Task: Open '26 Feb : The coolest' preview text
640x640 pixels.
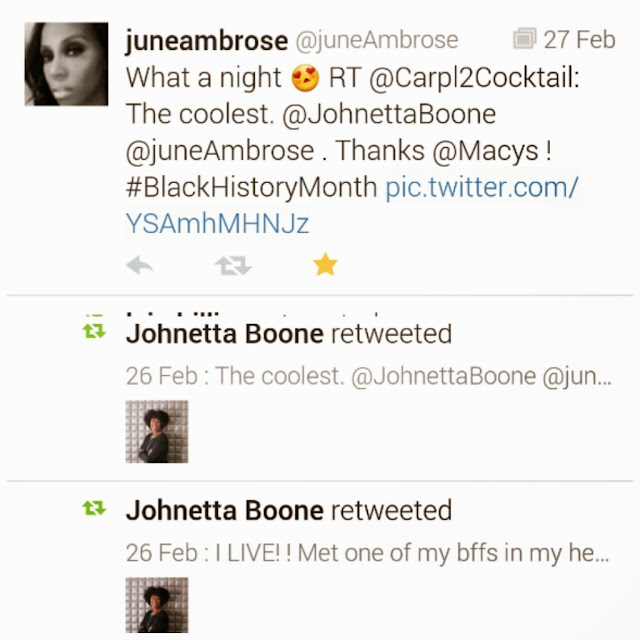Action: point(366,377)
